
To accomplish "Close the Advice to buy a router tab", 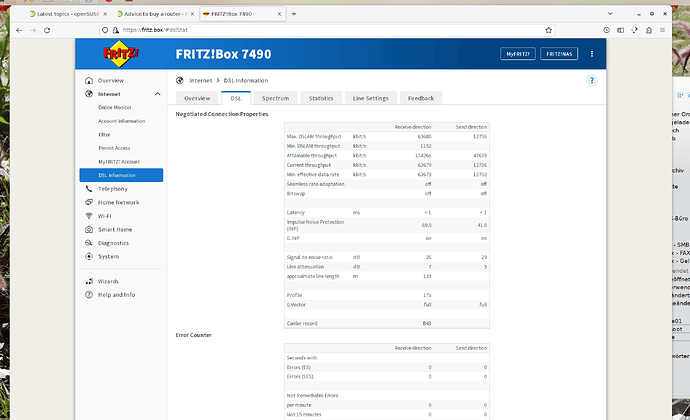I will [x=192, y=14].
